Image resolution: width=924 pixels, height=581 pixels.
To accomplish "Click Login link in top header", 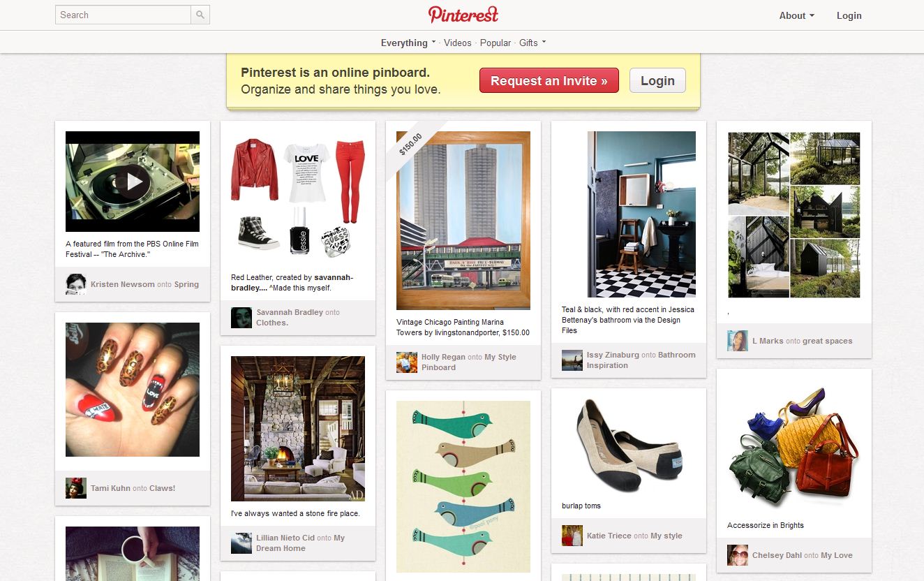I will 849,15.
